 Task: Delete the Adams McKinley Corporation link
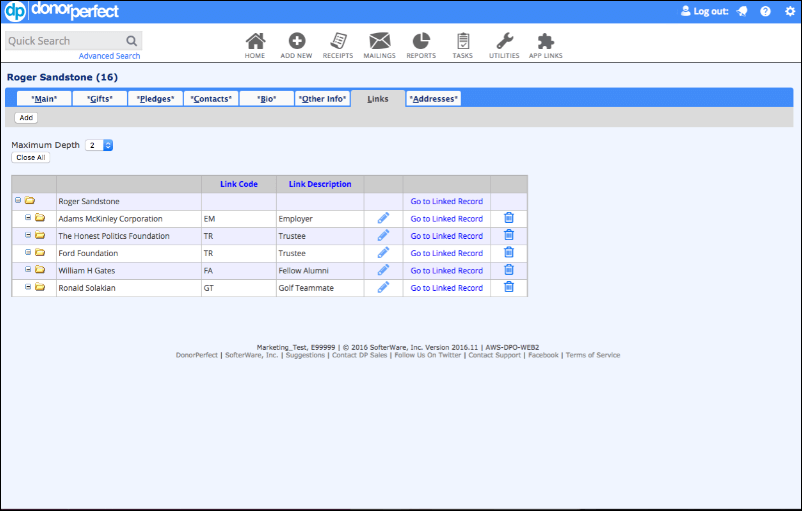click(x=509, y=218)
